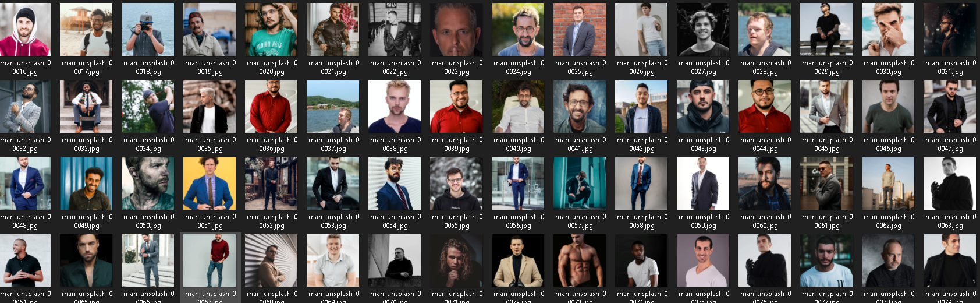Image resolution: width=980 pixels, height=303 pixels.
Task: Select man_unsplash_0062.jpg thumbnail
Action: [888, 184]
